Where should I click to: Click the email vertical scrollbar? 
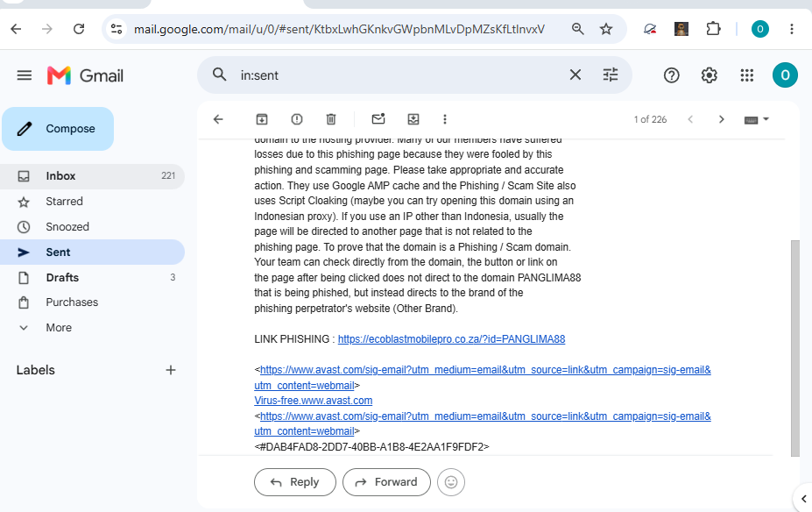click(794, 348)
